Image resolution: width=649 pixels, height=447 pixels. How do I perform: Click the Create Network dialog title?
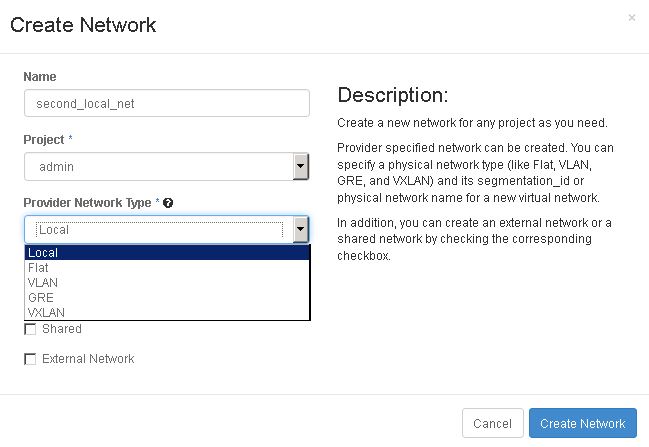(x=83, y=24)
